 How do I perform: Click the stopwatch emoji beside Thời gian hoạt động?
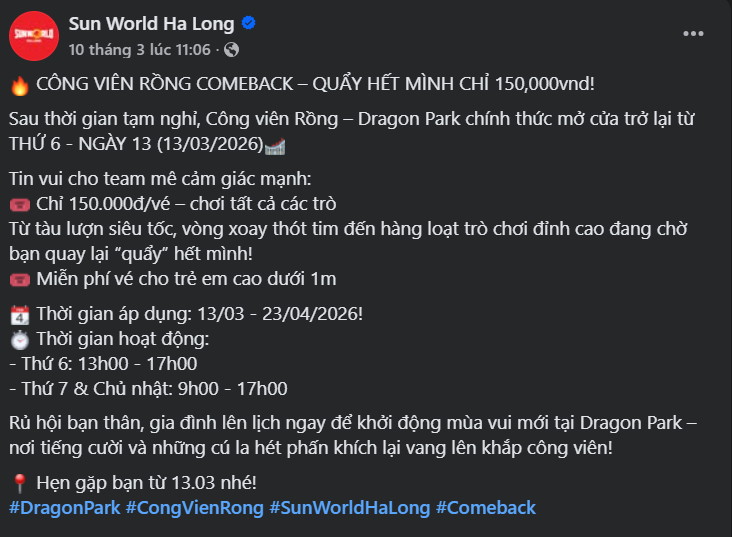point(18,339)
